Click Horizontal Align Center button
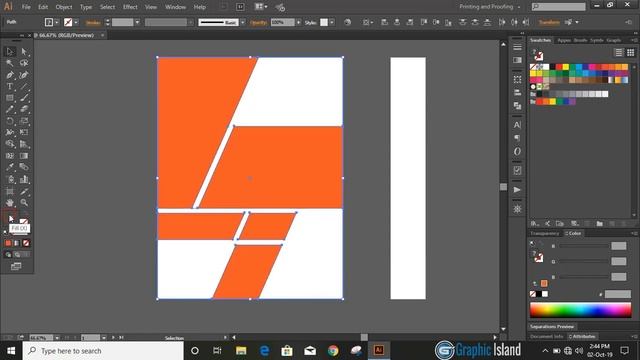 [x=396, y=22]
